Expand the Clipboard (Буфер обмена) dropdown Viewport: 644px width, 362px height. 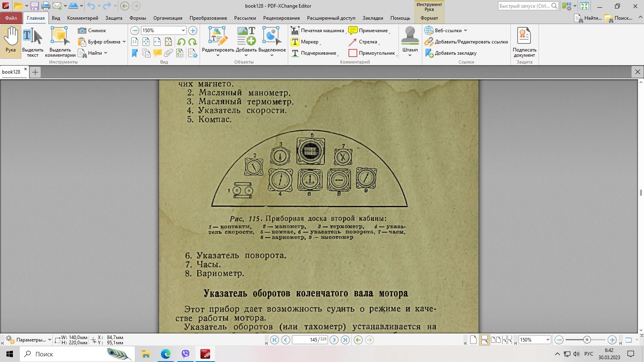(x=124, y=42)
